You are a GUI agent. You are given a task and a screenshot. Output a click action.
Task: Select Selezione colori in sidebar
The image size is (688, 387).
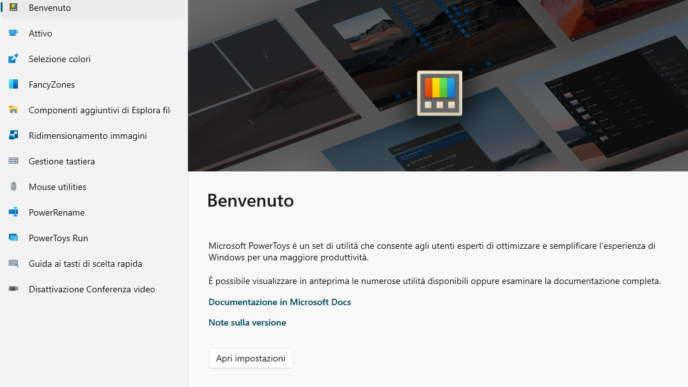(x=93, y=59)
